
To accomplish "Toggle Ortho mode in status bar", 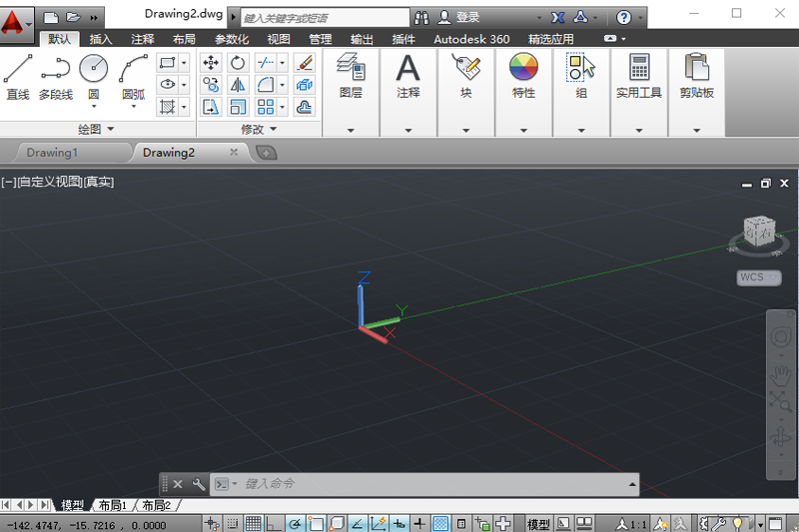I will coord(273,523).
